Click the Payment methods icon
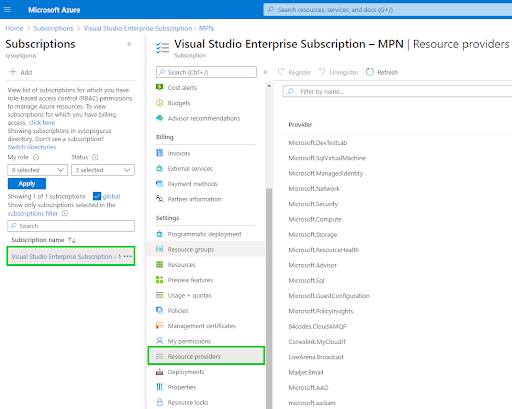Viewport: 512px width, 409px height. click(x=160, y=184)
